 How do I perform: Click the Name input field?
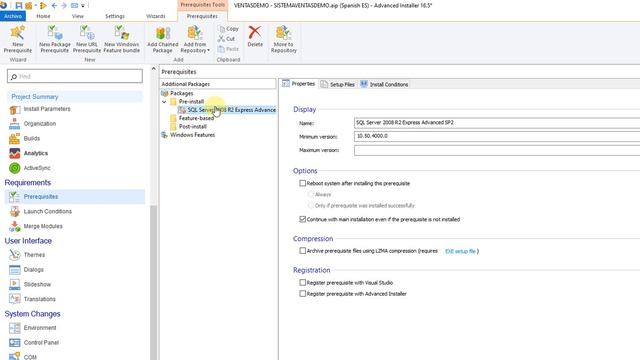pos(497,122)
